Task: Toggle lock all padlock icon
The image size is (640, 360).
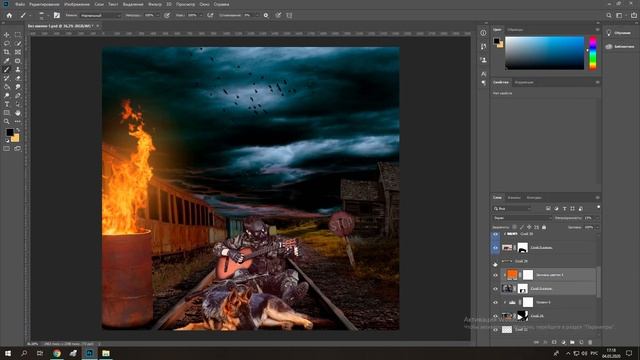Action: pos(544,227)
